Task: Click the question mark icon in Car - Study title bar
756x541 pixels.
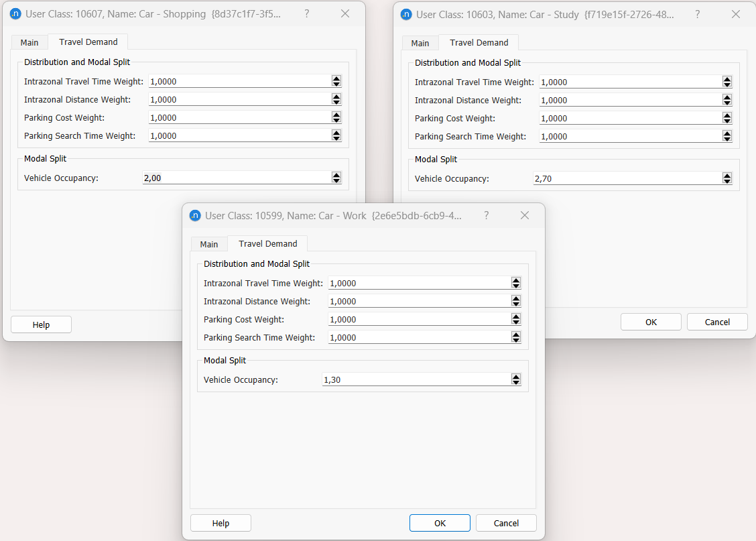Action: 697,14
